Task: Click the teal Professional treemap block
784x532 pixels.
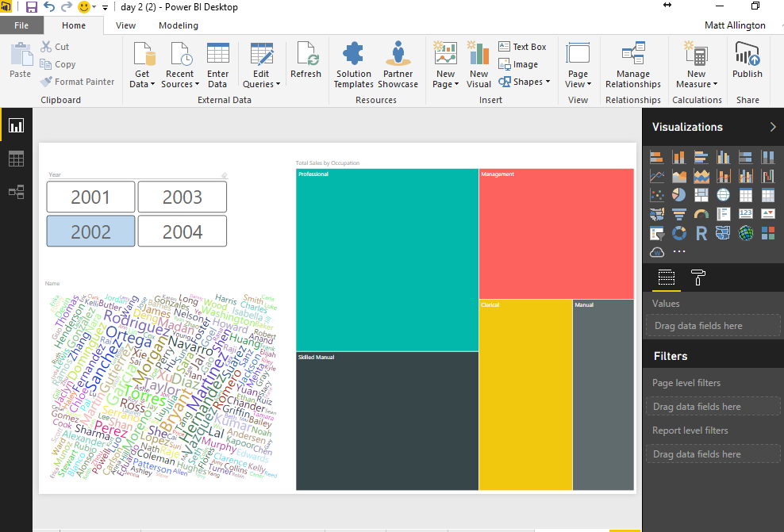Action: point(387,260)
